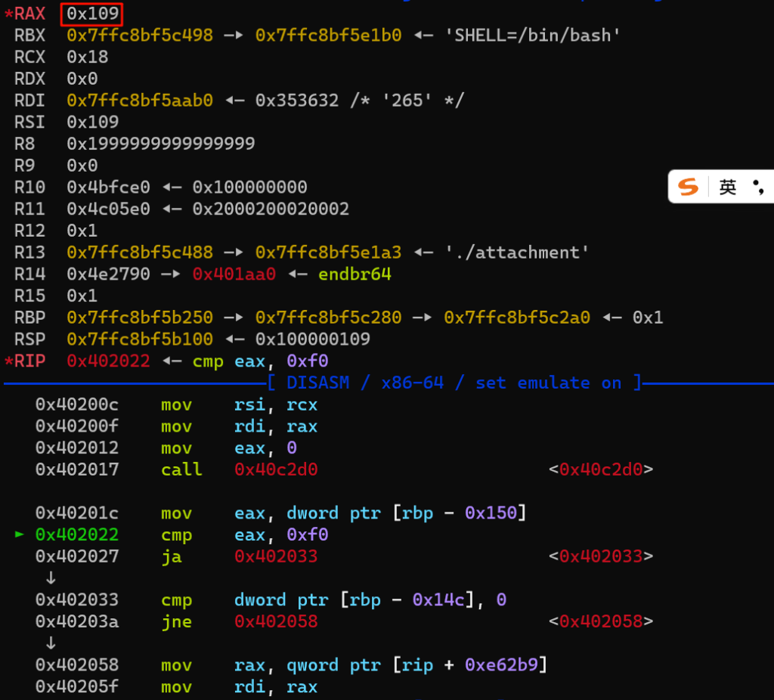
Task: Click the down arrow below the ja instruction
Action: tap(50, 578)
